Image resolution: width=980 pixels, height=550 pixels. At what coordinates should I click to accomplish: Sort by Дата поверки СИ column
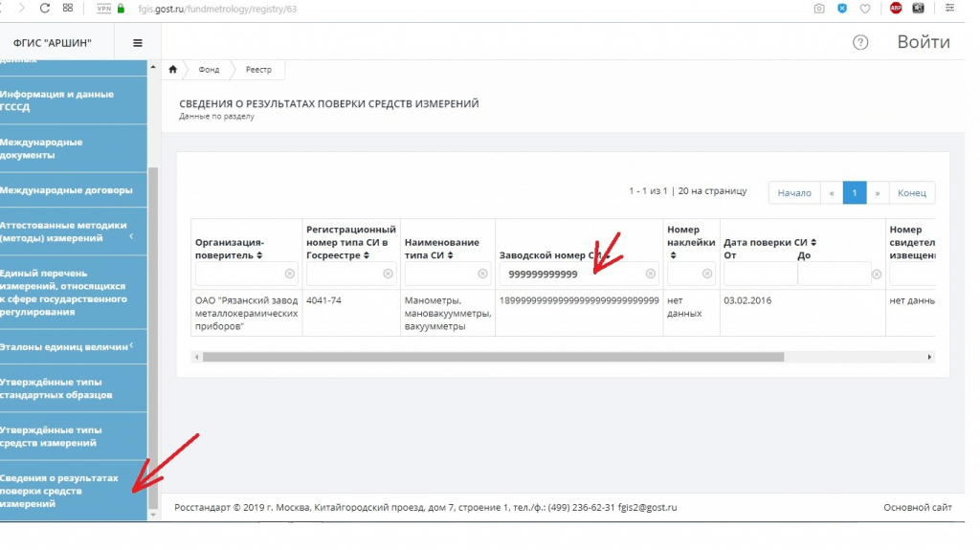tap(813, 243)
